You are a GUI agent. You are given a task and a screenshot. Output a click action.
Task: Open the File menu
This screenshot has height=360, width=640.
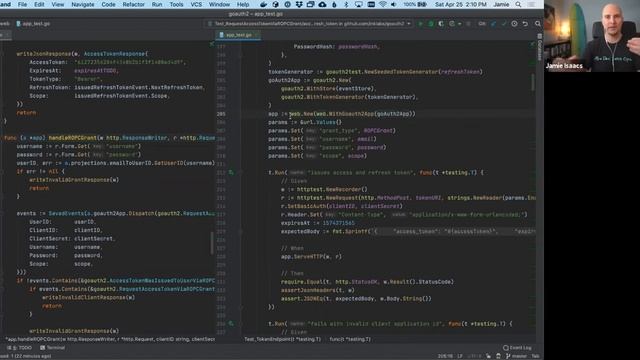(x=22, y=4)
